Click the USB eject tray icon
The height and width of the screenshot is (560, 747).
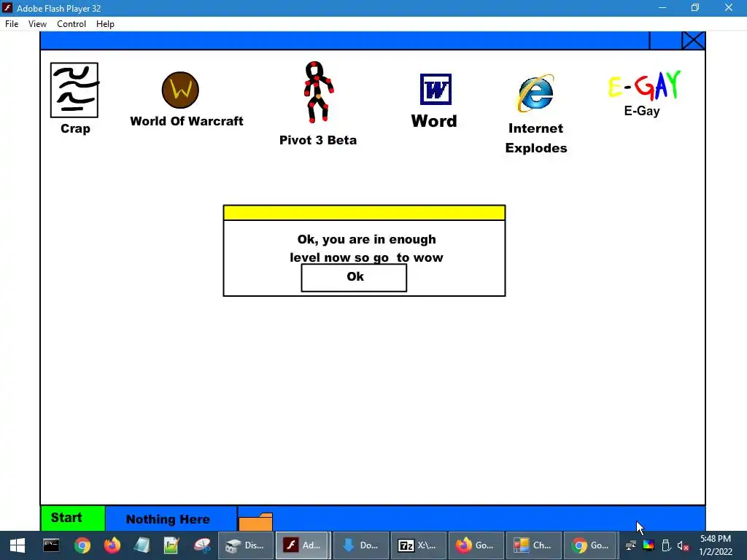point(666,545)
